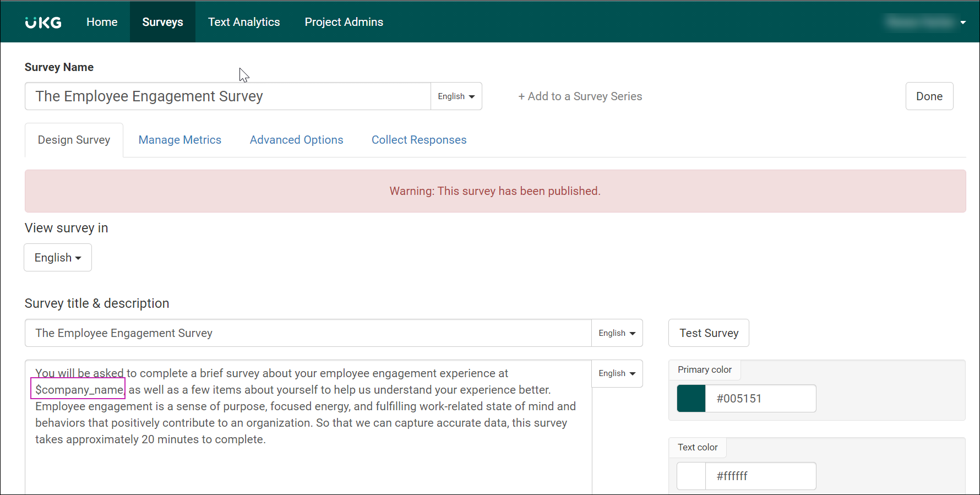Viewport: 980px width, 495px height.
Task: Click the survey description text area
Action: click(x=308, y=427)
